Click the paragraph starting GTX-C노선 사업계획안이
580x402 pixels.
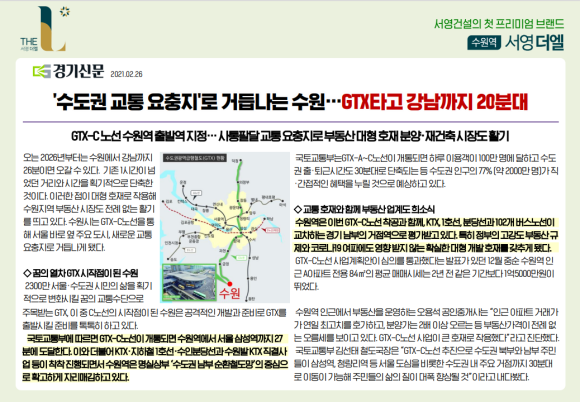coord(425,274)
